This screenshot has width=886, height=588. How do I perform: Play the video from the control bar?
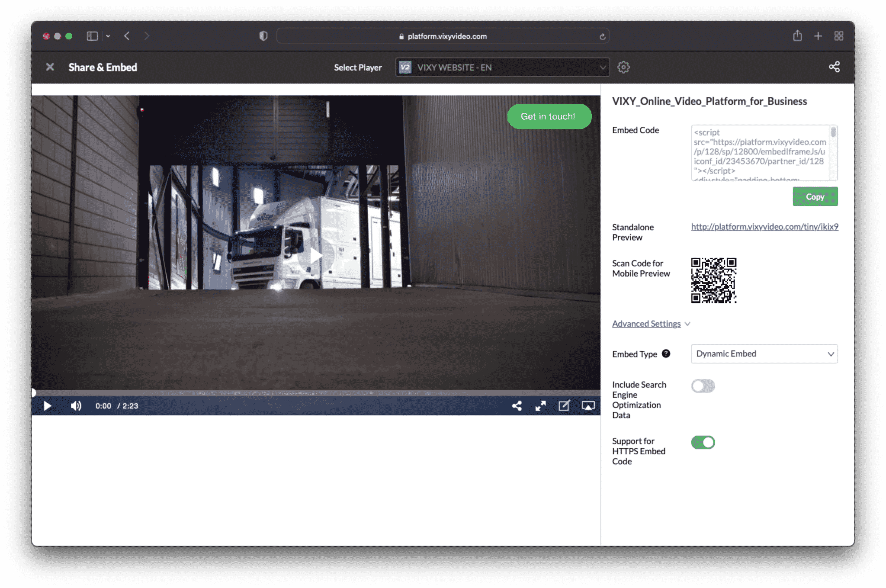coord(48,406)
